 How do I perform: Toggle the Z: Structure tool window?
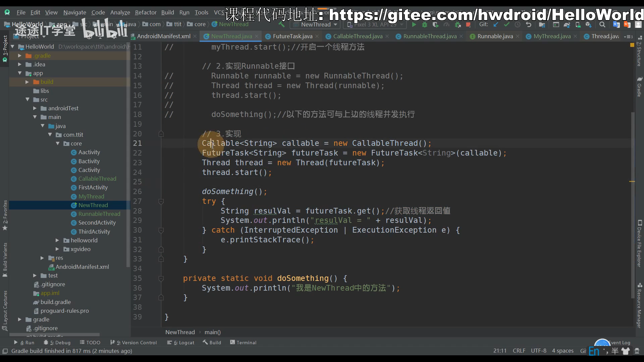[x=639, y=51]
